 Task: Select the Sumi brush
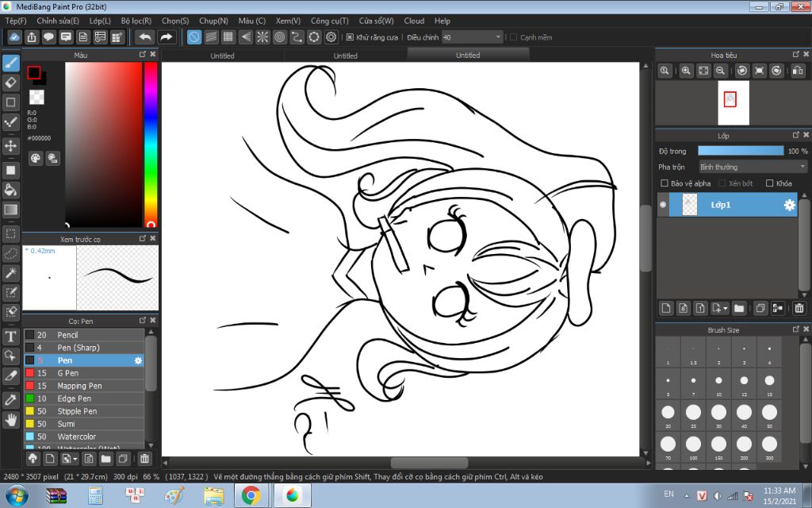point(84,424)
